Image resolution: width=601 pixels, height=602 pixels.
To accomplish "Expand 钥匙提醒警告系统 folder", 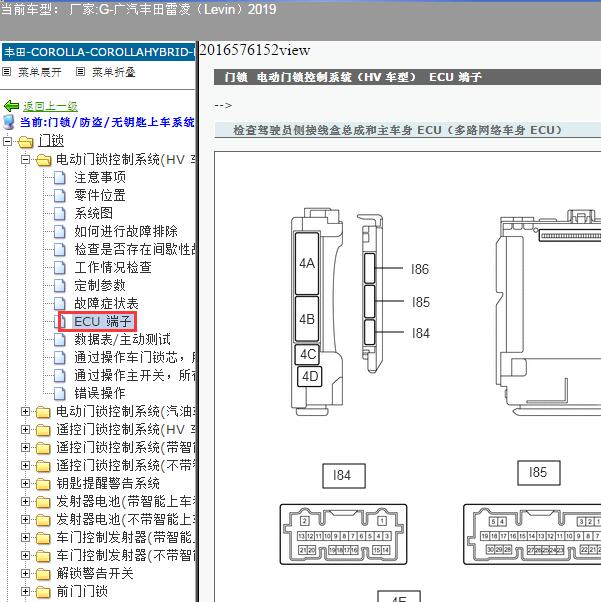I will coord(25,484).
